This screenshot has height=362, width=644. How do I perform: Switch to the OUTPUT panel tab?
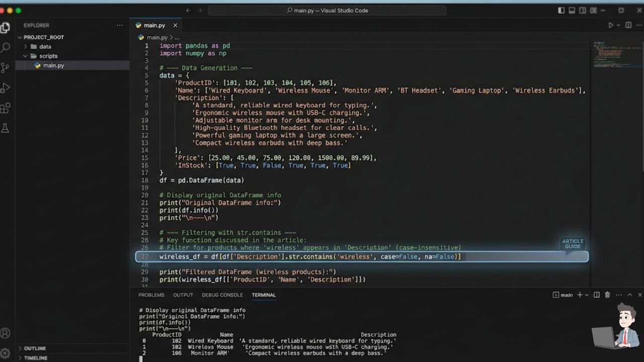[183, 295]
